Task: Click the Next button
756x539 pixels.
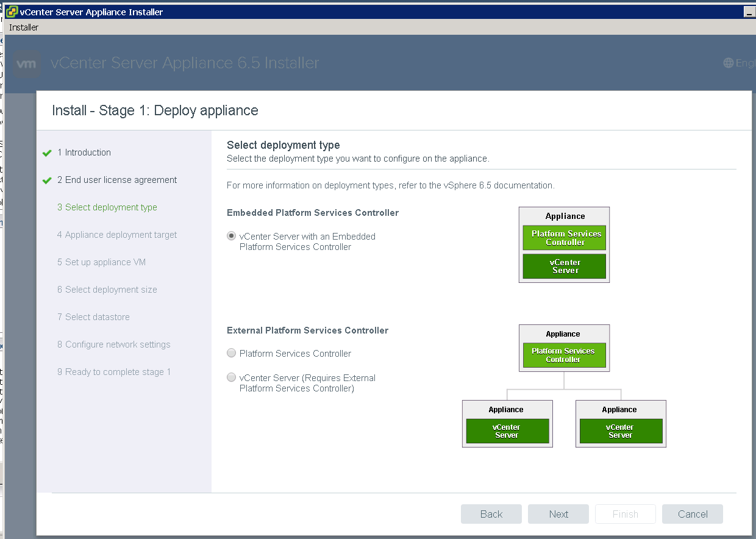Action: (558, 514)
